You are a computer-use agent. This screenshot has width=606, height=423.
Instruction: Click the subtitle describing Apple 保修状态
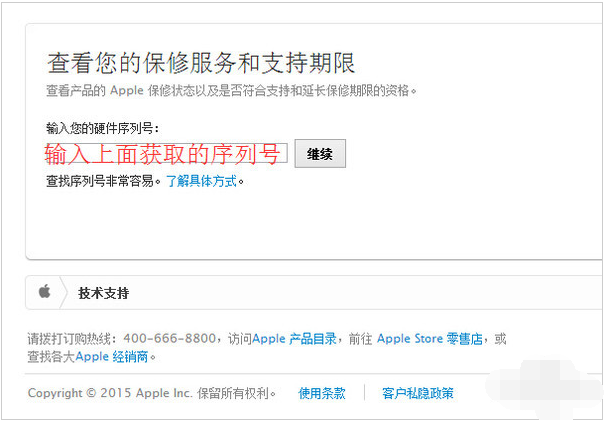[x=231, y=91]
